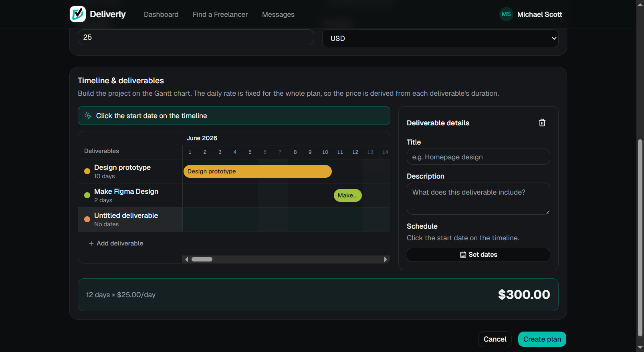Click the green Make Figma Design color dot
Image resolution: width=644 pixels, height=352 pixels.
click(87, 195)
